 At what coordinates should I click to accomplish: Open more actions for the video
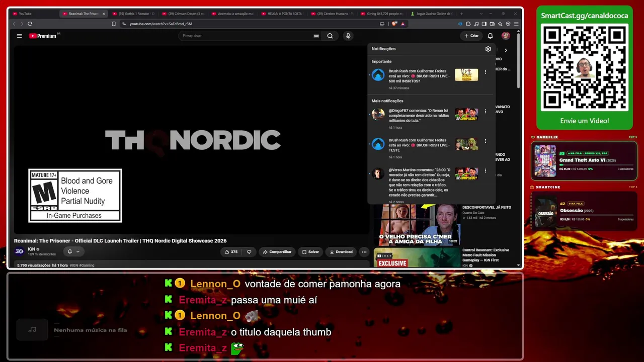click(x=364, y=252)
